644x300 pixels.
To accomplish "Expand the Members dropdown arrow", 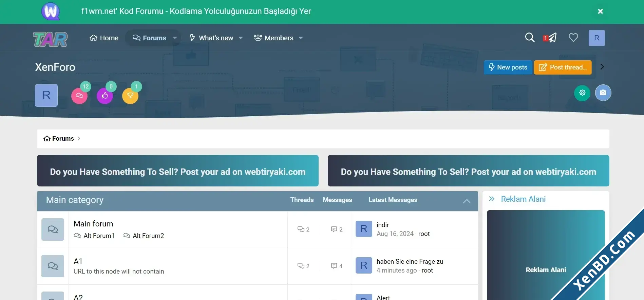I will point(301,38).
